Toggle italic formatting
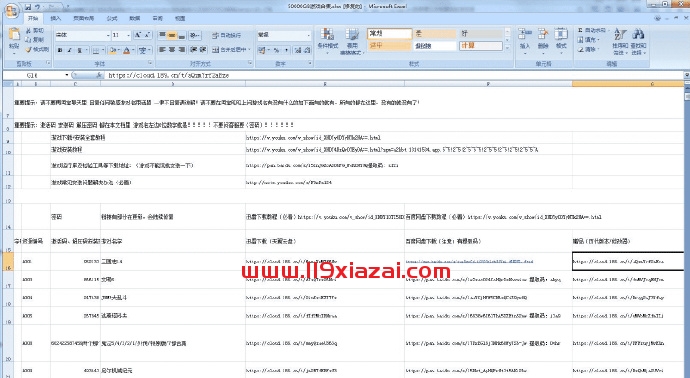 click(x=70, y=51)
